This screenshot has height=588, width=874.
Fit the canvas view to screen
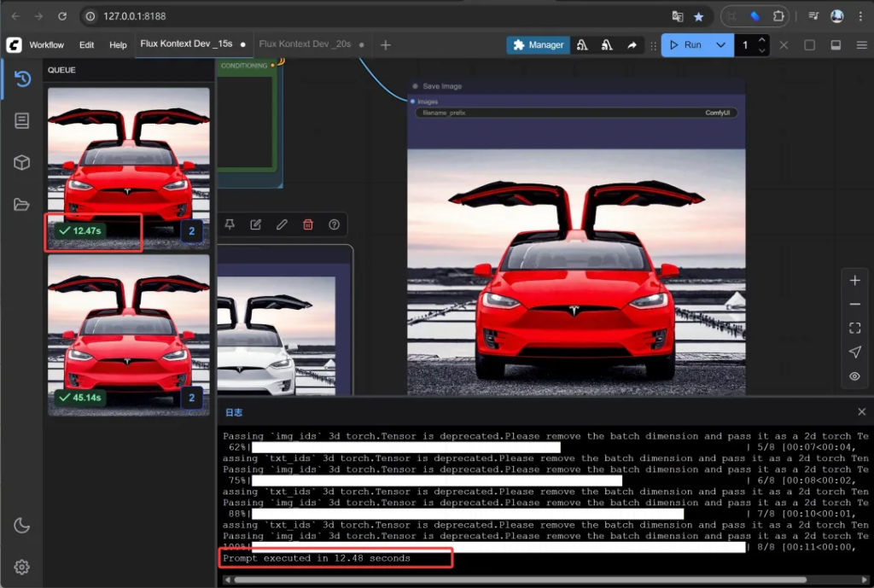click(x=854, y=329)
